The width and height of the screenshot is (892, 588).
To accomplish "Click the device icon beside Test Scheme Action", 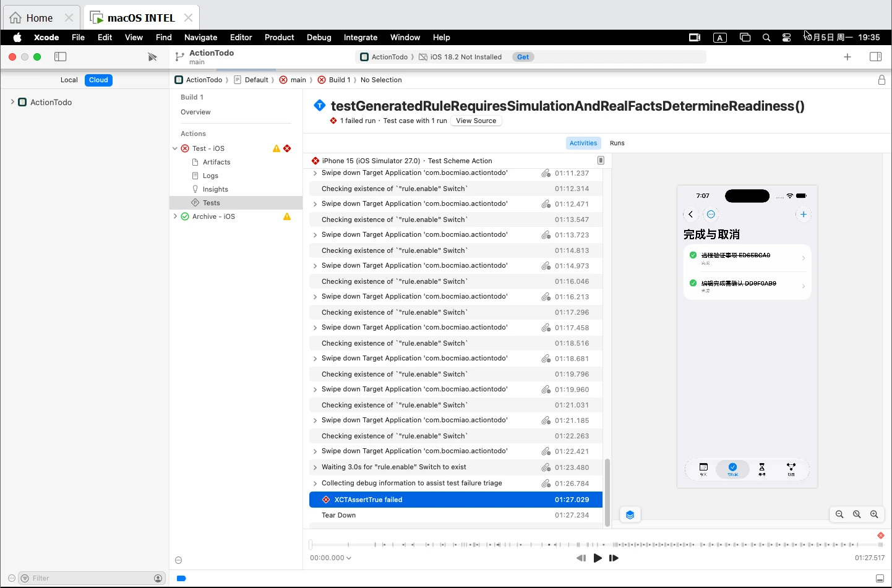I will click(601, 161).
